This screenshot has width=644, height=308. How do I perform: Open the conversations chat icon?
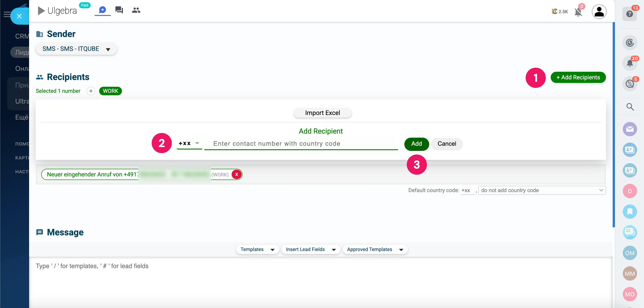tap(119, 10)
